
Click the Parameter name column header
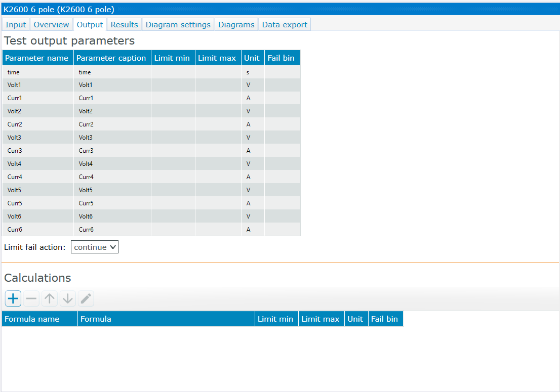38,58
